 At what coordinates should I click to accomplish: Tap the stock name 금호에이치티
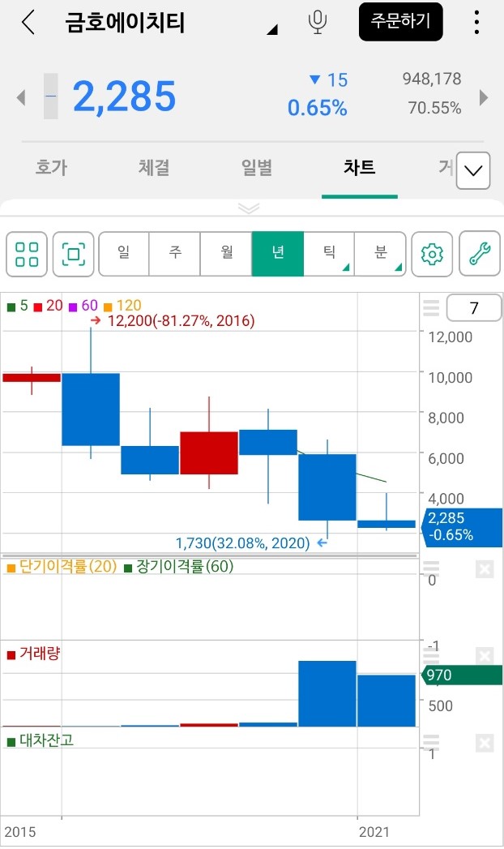(125, 23)
